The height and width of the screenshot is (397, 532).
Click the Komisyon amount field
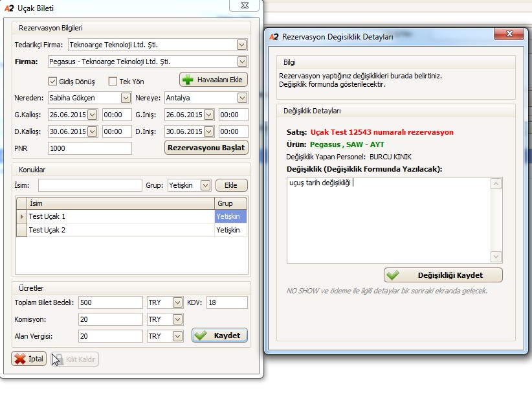click(x=110, y=319)
